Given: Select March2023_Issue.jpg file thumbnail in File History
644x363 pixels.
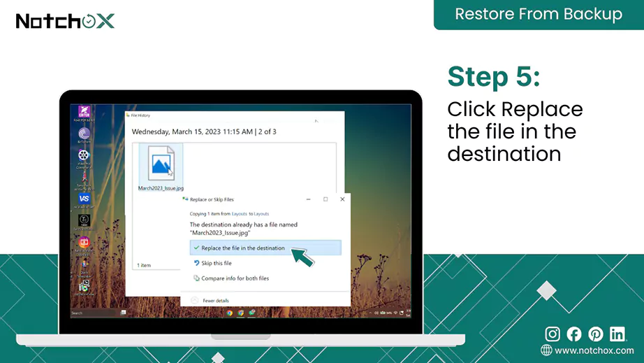Looking at the screenshot, I should (161, 163).
